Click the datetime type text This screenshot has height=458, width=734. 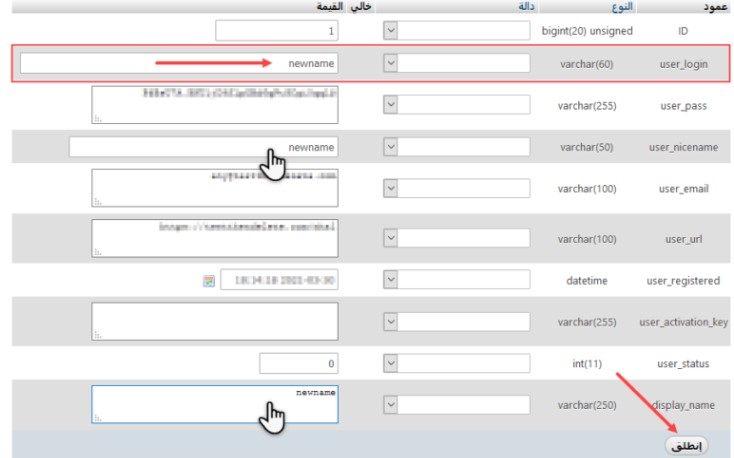pyautogui.click(x=587, y=281)
